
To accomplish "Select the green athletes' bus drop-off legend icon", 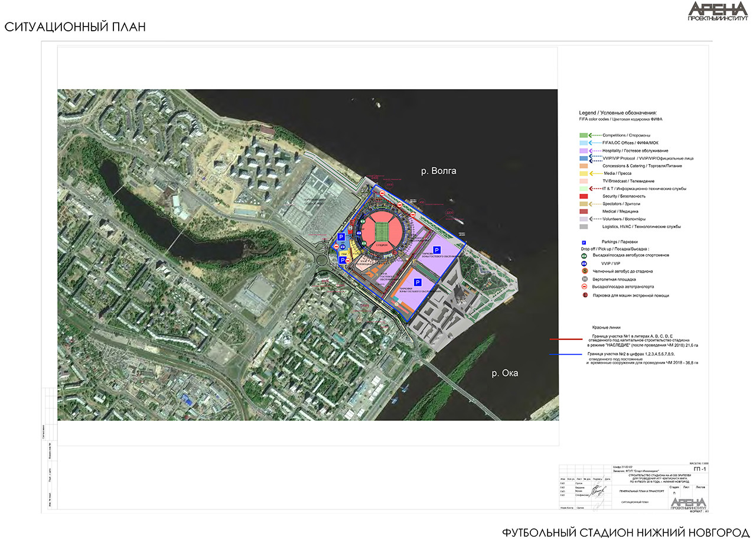I will (x=584, y=256).
